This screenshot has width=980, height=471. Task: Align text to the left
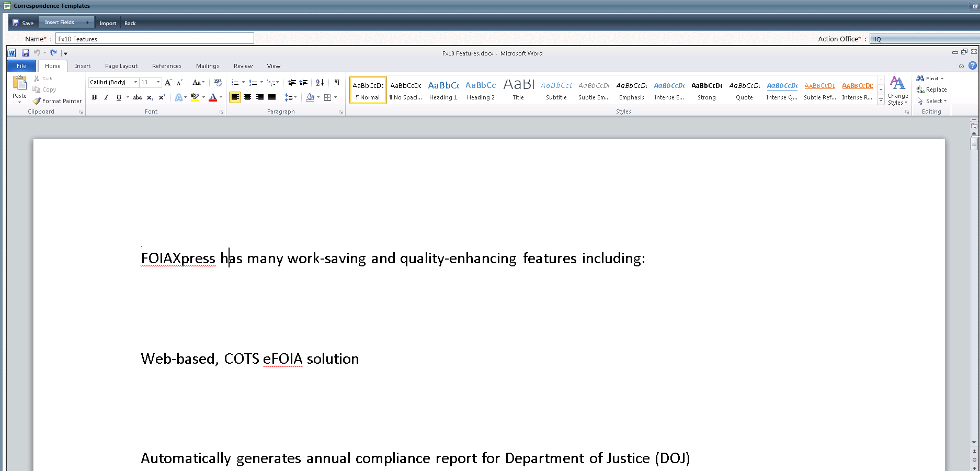click(x=235, y=97)
